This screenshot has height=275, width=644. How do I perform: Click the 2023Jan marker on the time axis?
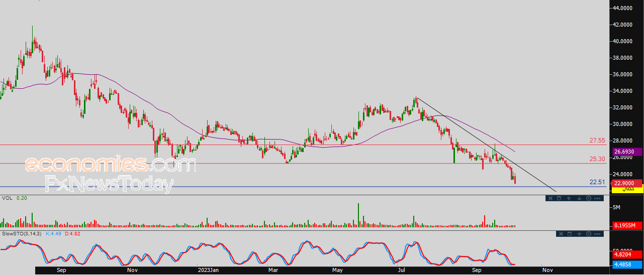(208, 270)
